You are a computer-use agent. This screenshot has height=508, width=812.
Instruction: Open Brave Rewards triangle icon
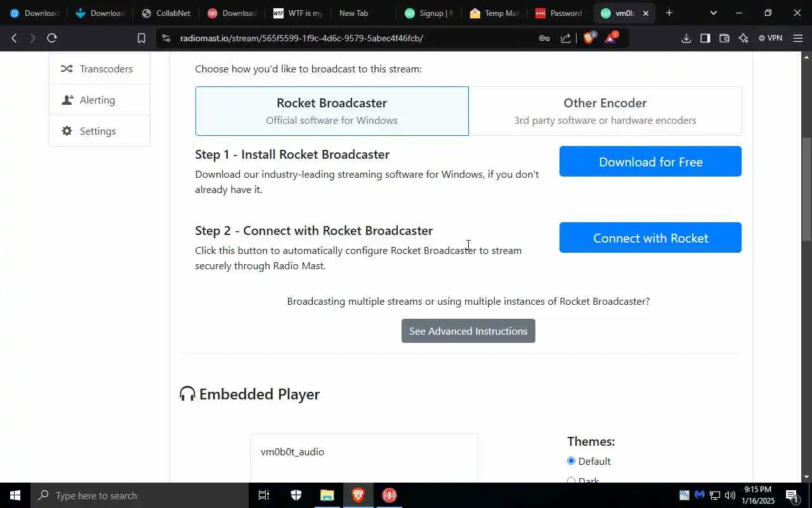point(610,38)
